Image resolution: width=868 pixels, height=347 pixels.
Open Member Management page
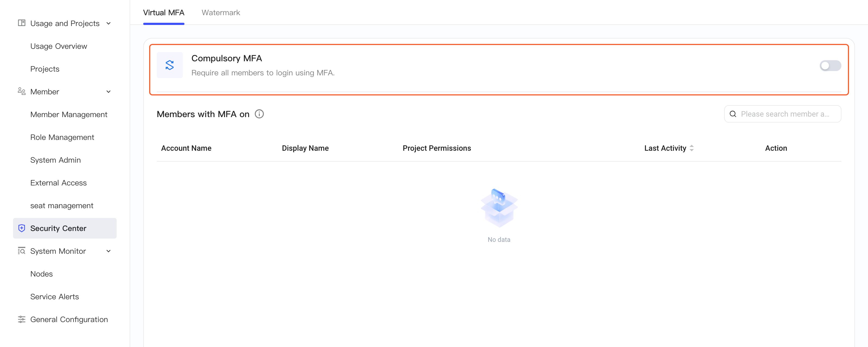click(x=69, y=115)
